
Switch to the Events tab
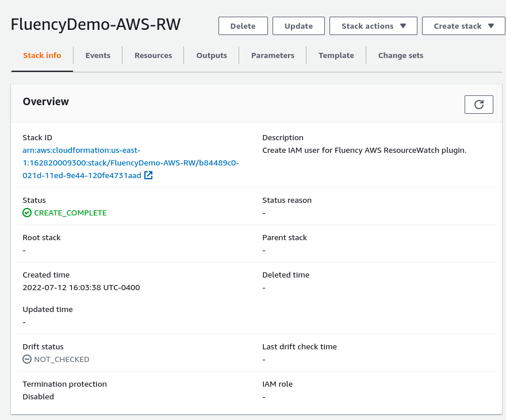click(x=98, y=55)
